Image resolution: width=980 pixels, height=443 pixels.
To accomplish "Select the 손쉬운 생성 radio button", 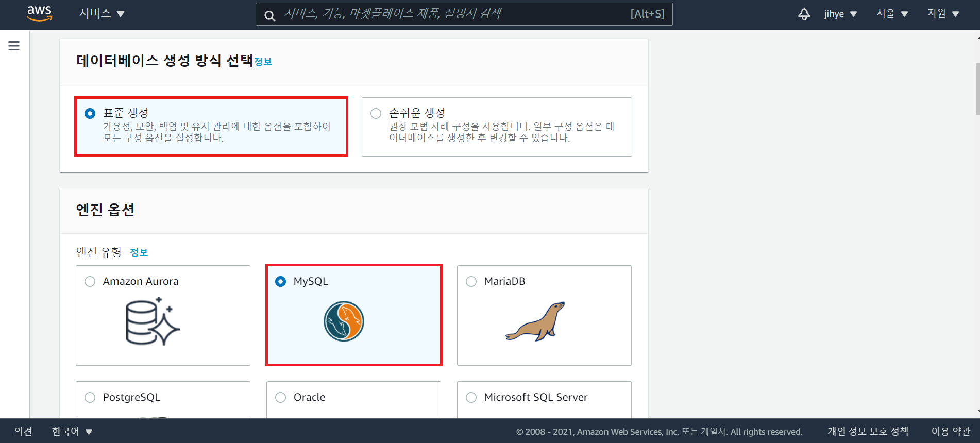I will click(376, 113).
